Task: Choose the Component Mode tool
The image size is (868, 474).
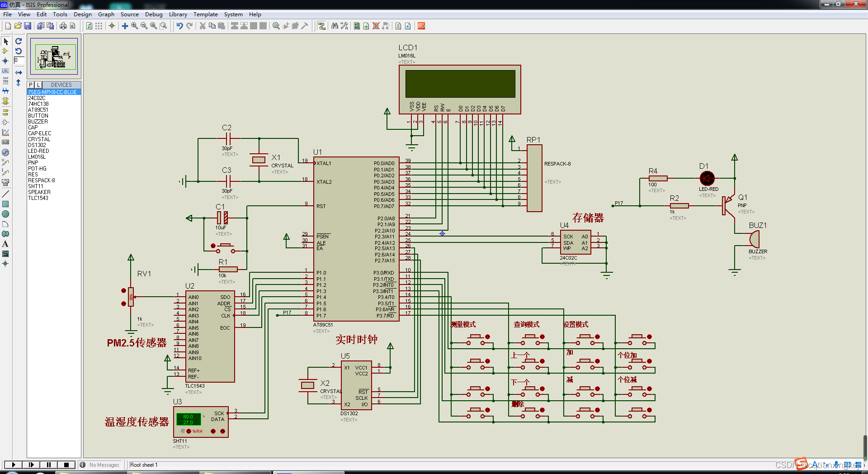Action: tap(5, 51)
